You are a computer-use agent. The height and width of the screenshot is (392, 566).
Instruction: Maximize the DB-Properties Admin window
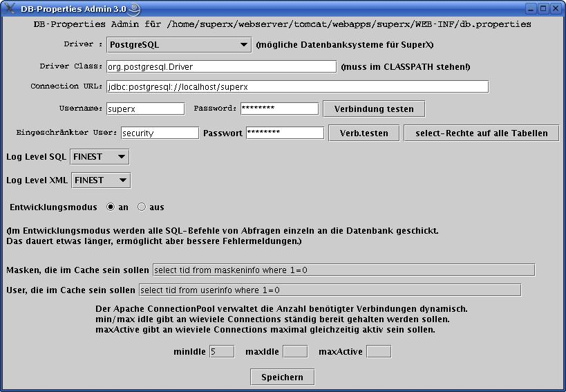[x=543, y=9]
